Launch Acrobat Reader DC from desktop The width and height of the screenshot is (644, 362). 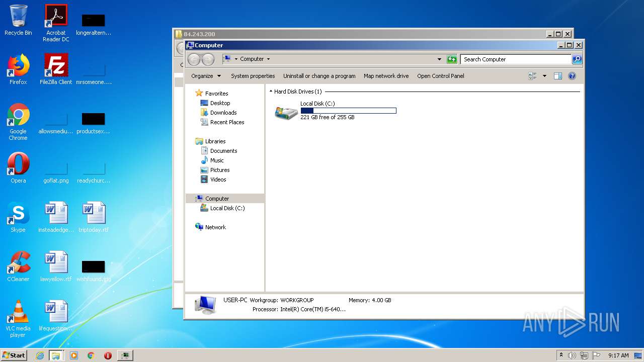point(56,23)
